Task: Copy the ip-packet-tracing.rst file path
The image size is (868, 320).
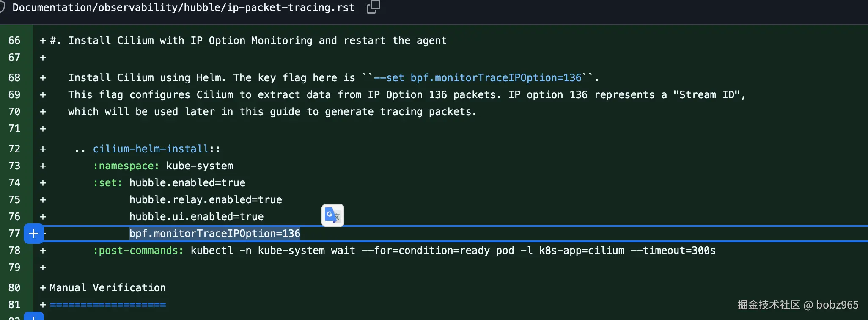Action: click(x=373, y=7)
